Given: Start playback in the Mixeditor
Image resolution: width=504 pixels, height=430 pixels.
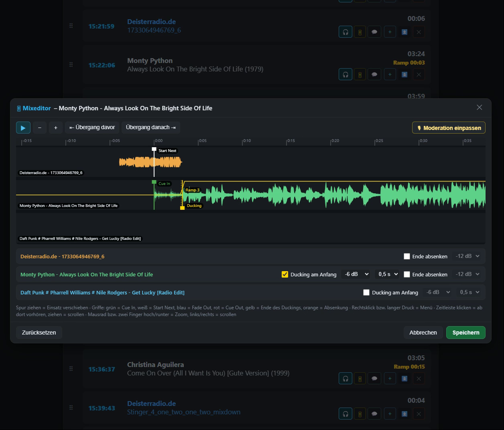Looking at the screenshot, I should [23, 128].
